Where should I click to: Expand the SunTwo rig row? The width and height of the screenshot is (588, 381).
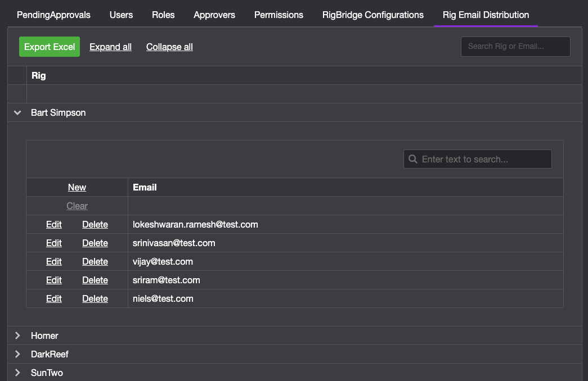pyautogui.click(x=17, y=373)
